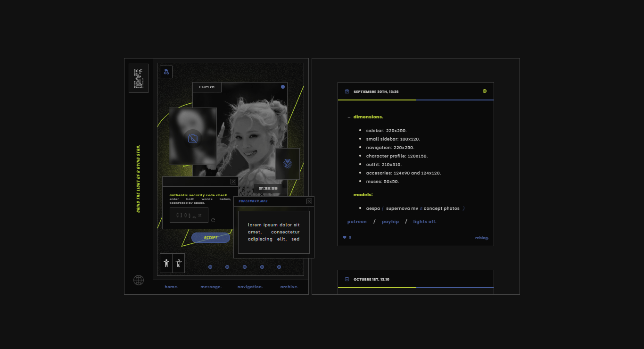644x349 pixels.
Task: Click the 'dimensions.' heading
Action: click(368, 117)
